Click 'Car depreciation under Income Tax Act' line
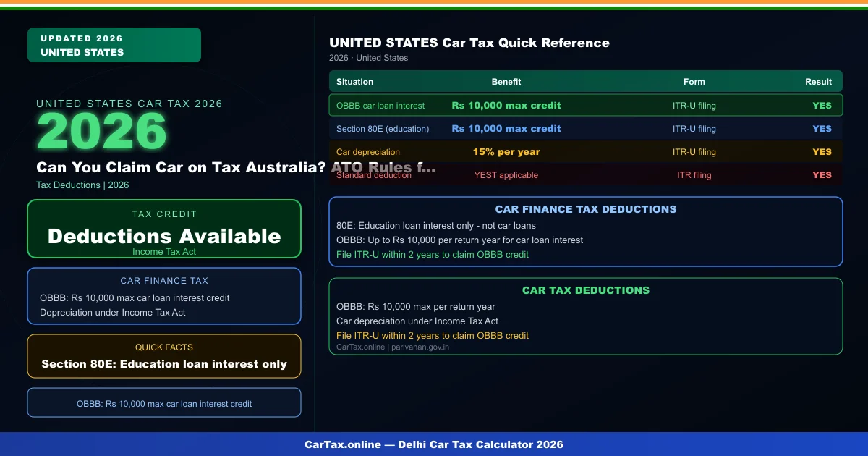868x456 pixels. click(417, 321)
